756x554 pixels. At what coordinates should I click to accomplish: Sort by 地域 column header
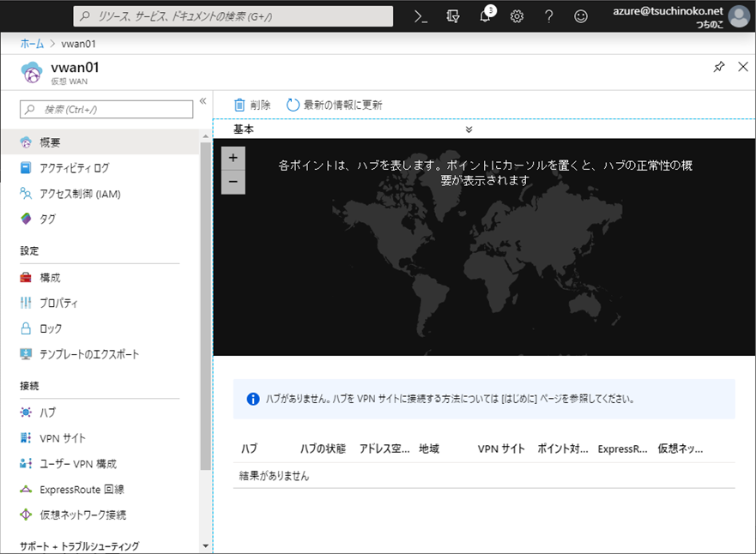(429, 449)
